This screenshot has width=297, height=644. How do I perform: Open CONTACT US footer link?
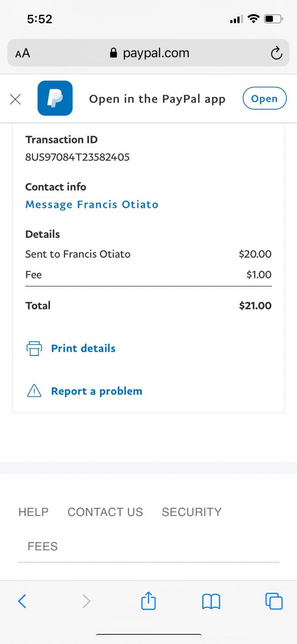click(x=105, y=512)
